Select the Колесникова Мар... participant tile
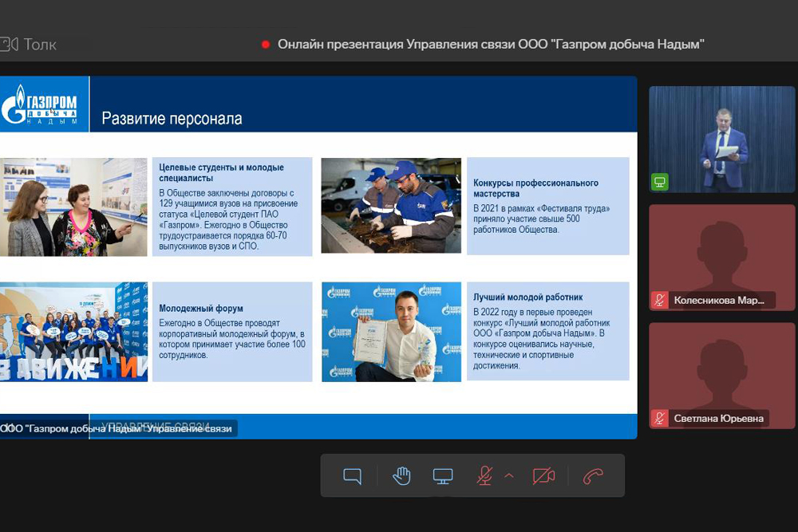 click(x=722, y=255)
